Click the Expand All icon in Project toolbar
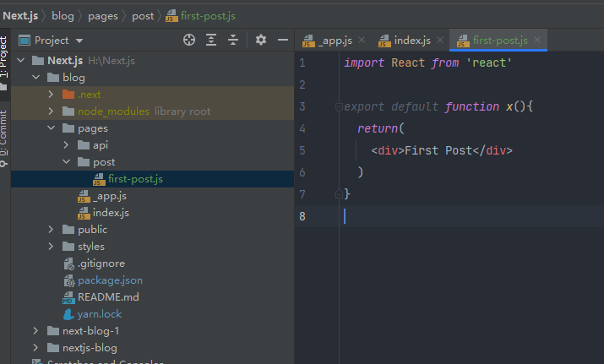Viewport: 604px width, 364px height. pos(211,40)
